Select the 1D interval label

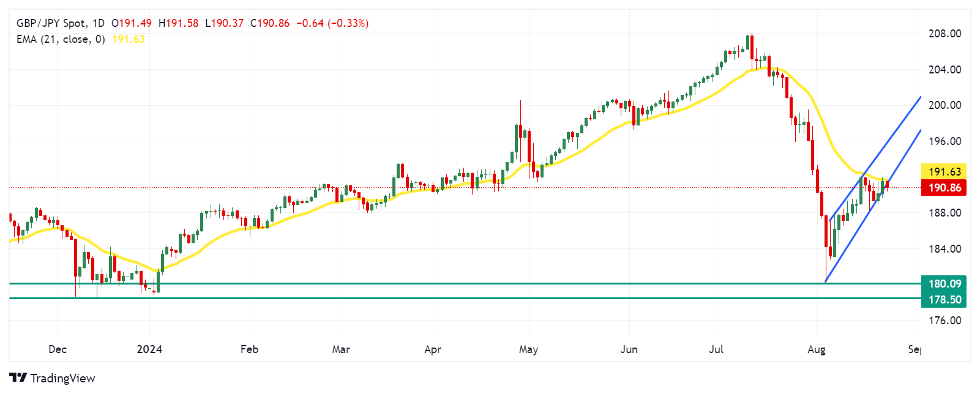pyautogui.click(x=99, y=23)
